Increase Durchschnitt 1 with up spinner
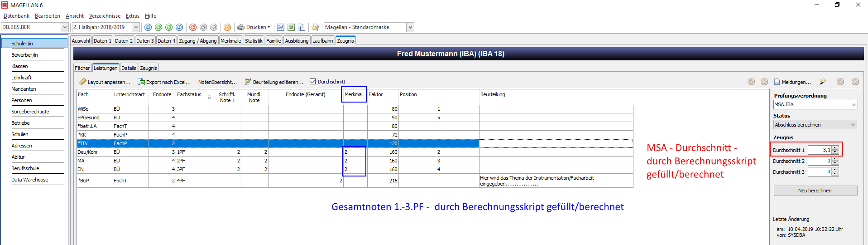Image resolution: width=868 pixels, height=245 pixels. (835, 147)
